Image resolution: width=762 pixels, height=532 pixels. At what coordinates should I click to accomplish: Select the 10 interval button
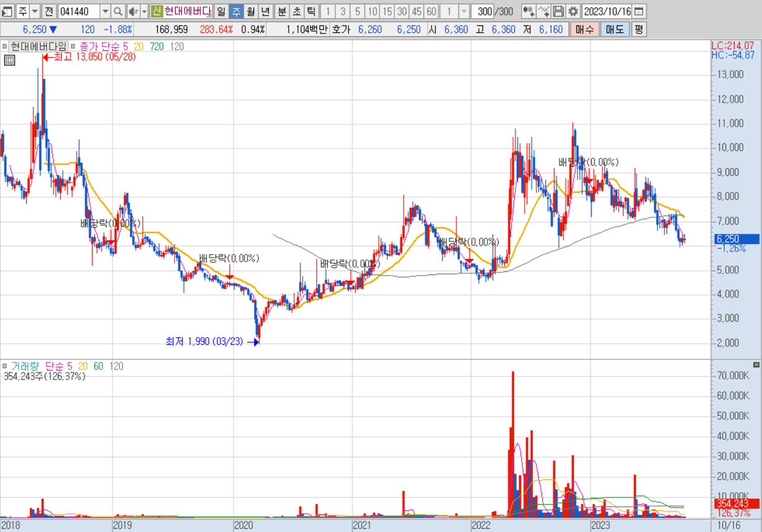coord(372,11)
